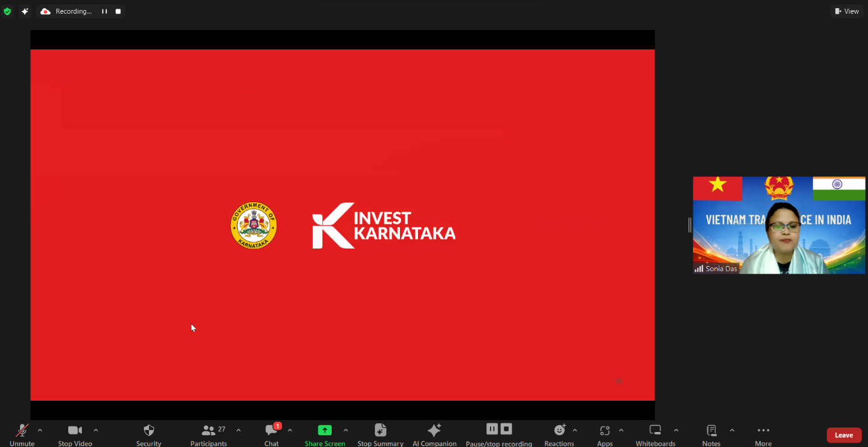Open the AI Companion sparkle icon at top
868x447 pixels.
(x=25, y=11)
